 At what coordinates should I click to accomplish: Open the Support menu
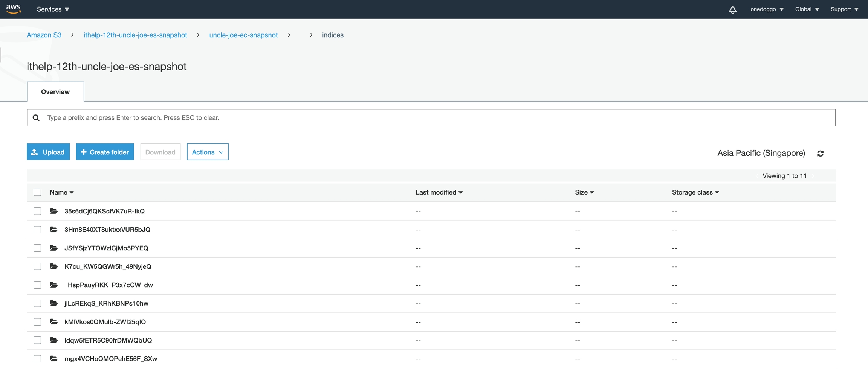844,9
